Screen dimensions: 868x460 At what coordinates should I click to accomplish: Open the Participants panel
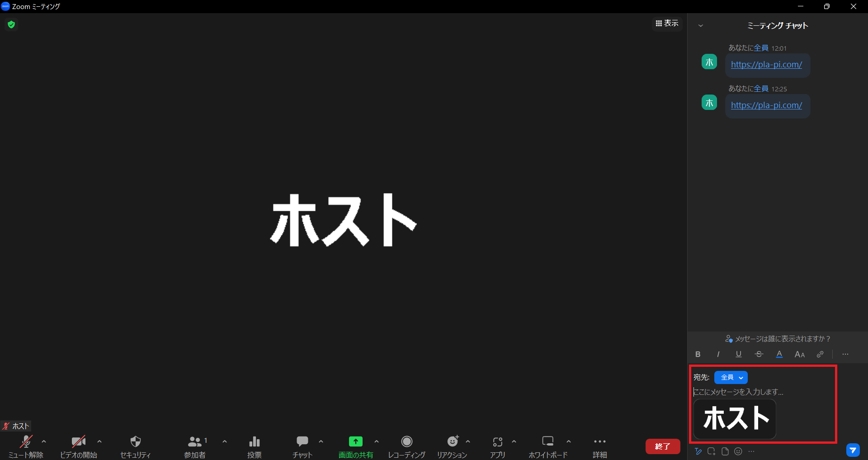click(x=195, y=442)
